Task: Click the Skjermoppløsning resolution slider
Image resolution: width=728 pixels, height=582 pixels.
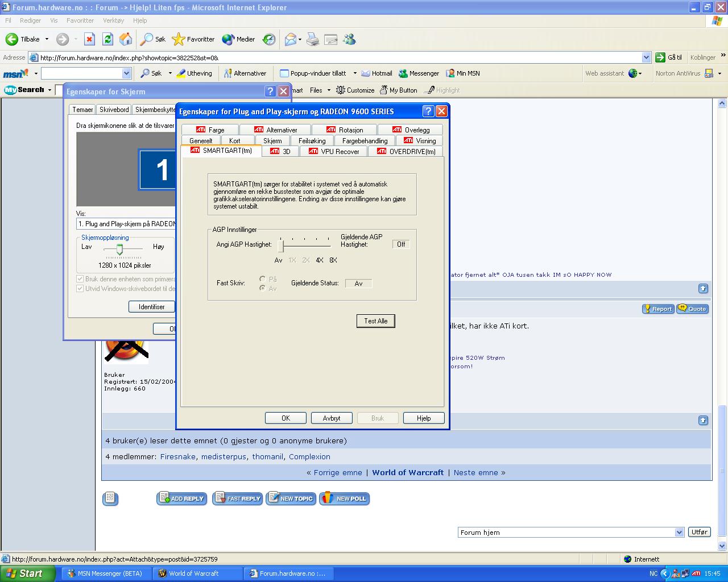Action: (x=120, y=249)
